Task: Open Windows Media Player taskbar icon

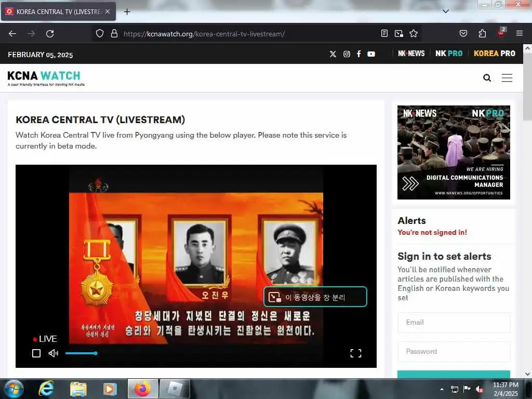Action: (110, 389)
